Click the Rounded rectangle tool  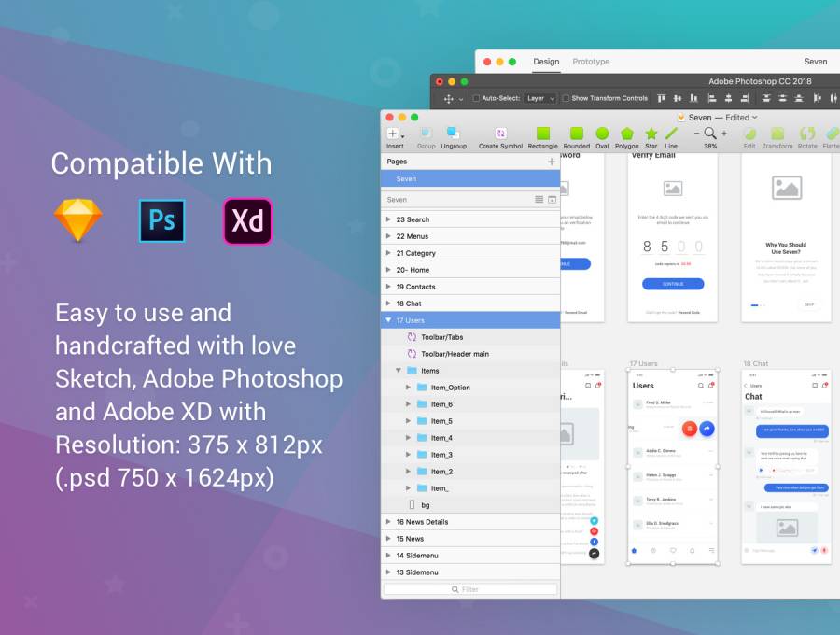click(x=576, y=134)
